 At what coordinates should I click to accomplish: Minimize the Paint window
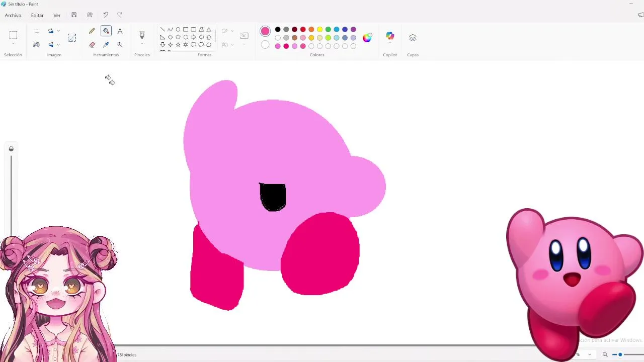tap(631, 4)
